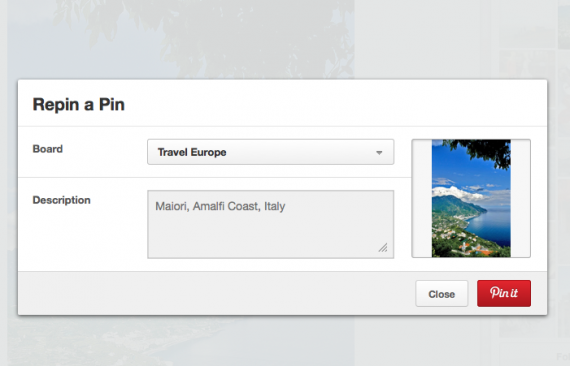
Task: Click the faded sidebar thumbnails at right edge
Action: click(564, 182)
